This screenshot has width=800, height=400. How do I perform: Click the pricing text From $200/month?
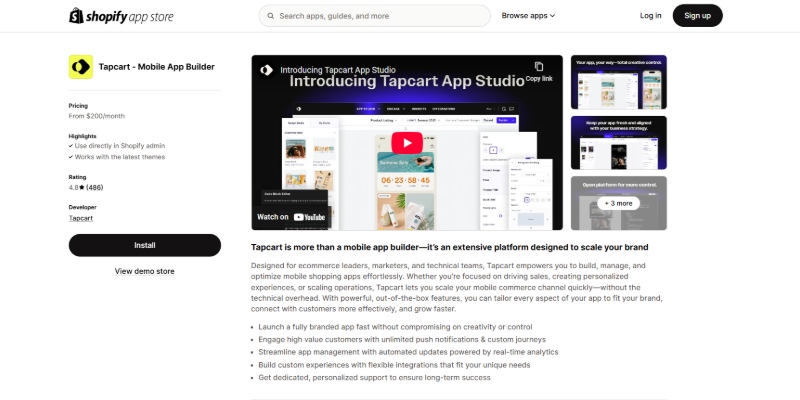(x=96, y=116)
